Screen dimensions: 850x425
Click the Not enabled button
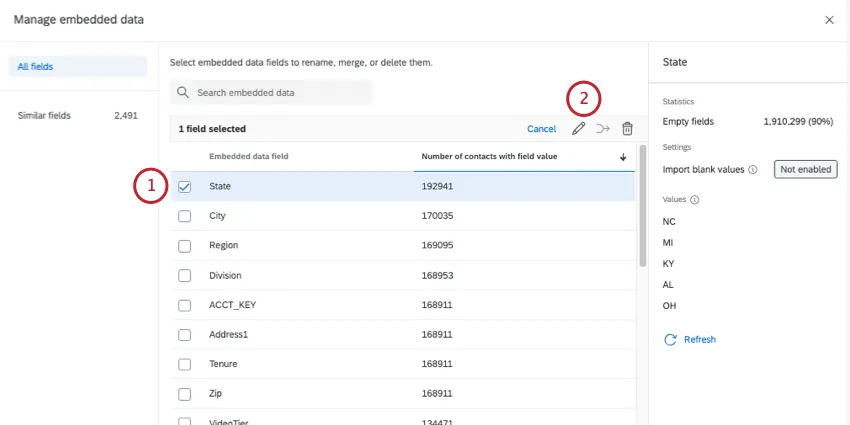click(x=805, y=170)
